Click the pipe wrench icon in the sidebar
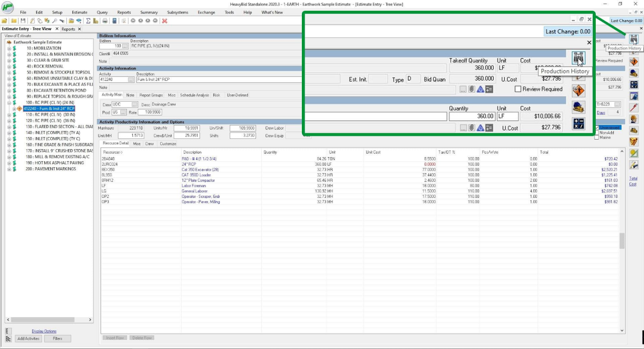Viewport: 644px width, 349px height. tap(634, 108)
